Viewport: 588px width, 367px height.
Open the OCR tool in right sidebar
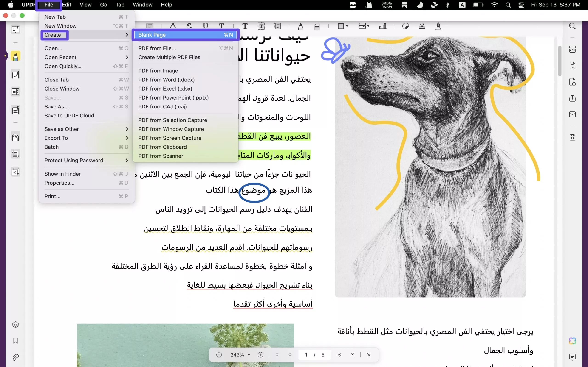pyautogui.click(x=573, y=49)
